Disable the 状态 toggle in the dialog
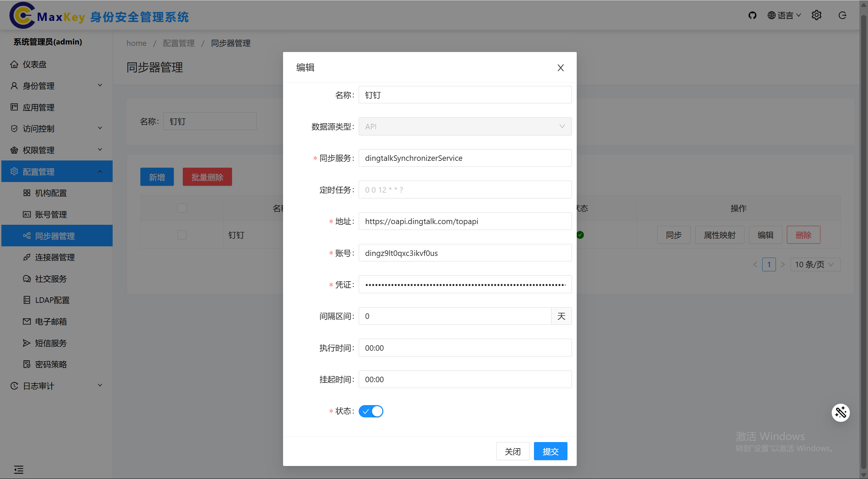 tap(371, 411)
